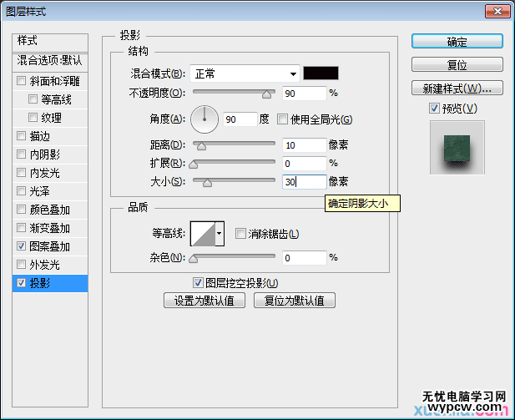
Task: Click the 复位为默认值 button
Action: tap(295, 301)
